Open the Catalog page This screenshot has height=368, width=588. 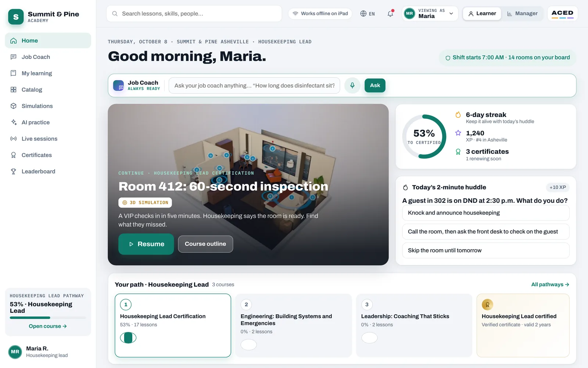tap(48, 90)
